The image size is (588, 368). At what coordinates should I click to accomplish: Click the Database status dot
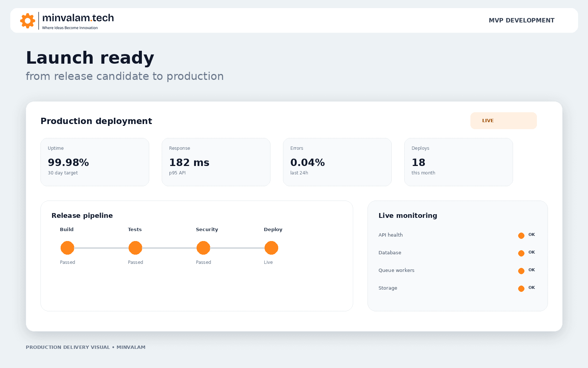pyautogui.click(x=521, y=253)
